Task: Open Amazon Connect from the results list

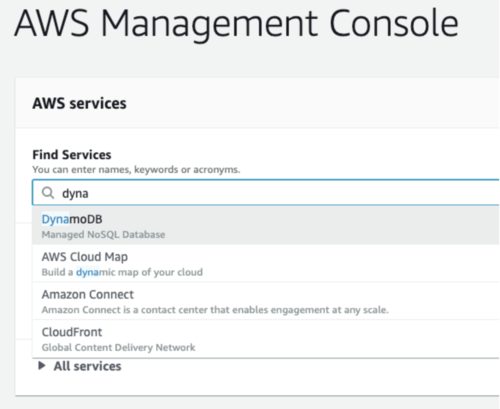Action: coord(266,301)
